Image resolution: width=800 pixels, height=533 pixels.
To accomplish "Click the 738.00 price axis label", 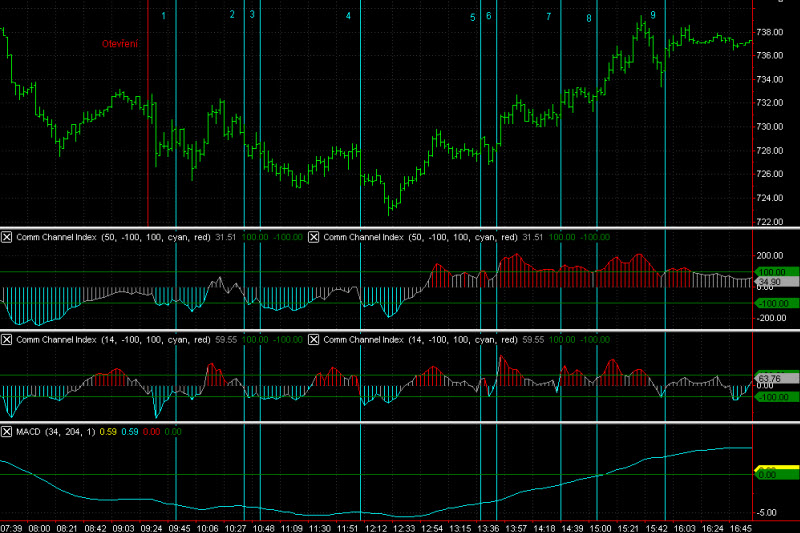I will pyautogui.click(x=769, y=32).
